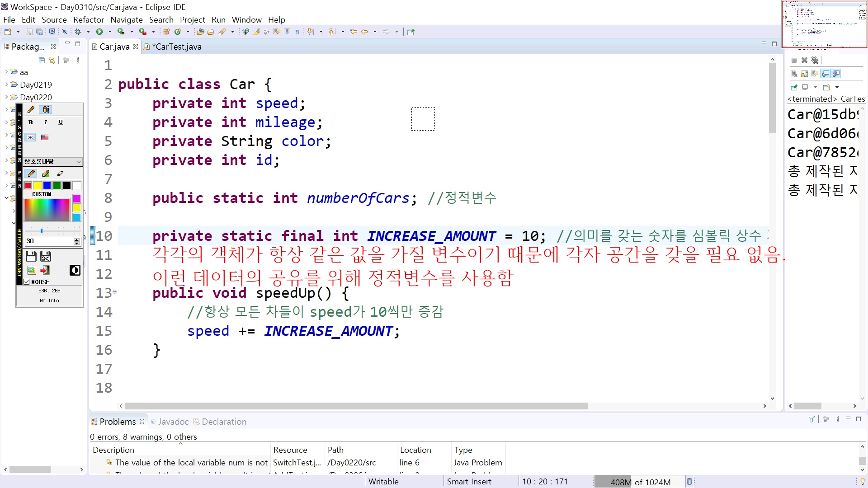This screenshot has height=488, width=868.
Task: Select the eraser tool in pen panel
Action: pos(60,174)
